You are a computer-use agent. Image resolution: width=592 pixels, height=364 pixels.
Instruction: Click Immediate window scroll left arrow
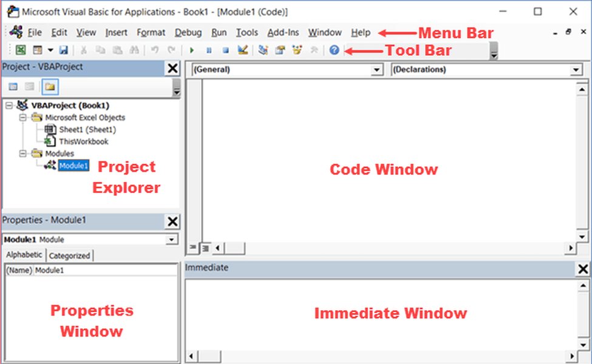(191, 356)
